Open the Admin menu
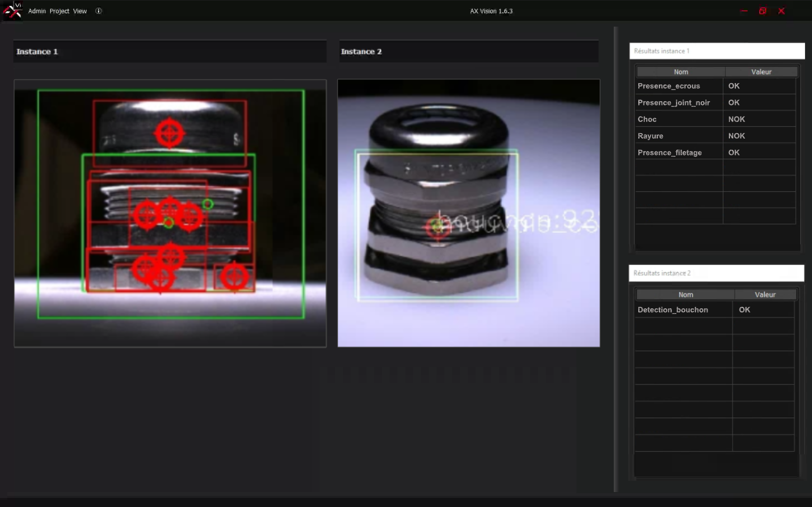 point(37,11)
